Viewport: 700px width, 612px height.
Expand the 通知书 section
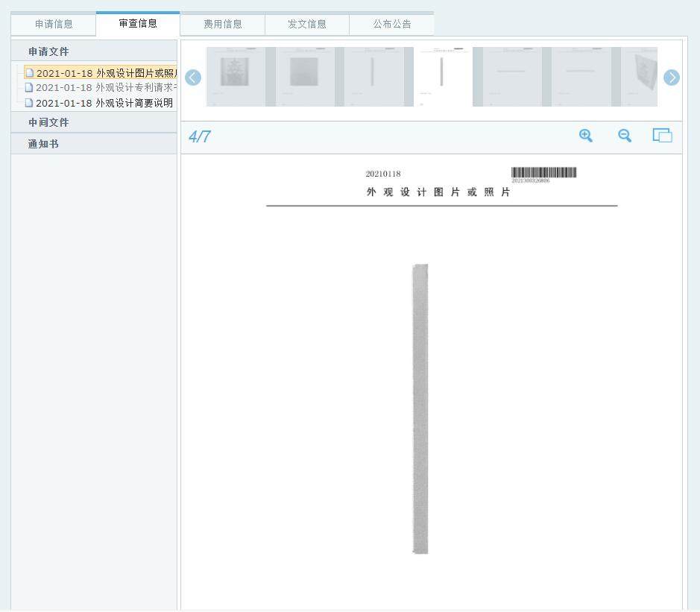43,144
